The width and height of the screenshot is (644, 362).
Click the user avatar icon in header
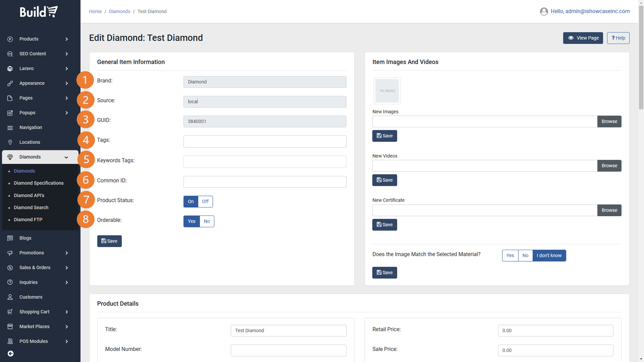point(544,12)
